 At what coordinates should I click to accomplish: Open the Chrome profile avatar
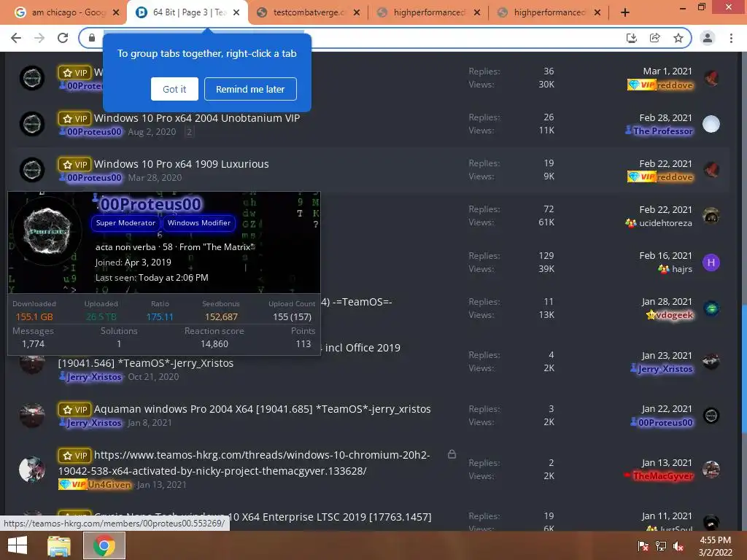coord(708,38)
